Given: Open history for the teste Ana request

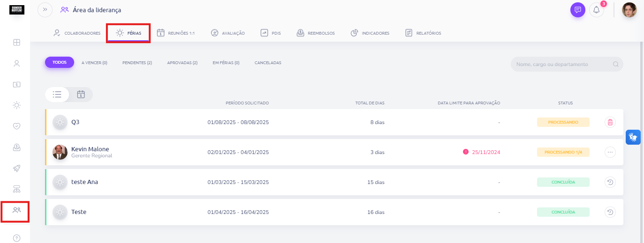Looking at the screenshot, I should 610,182.
